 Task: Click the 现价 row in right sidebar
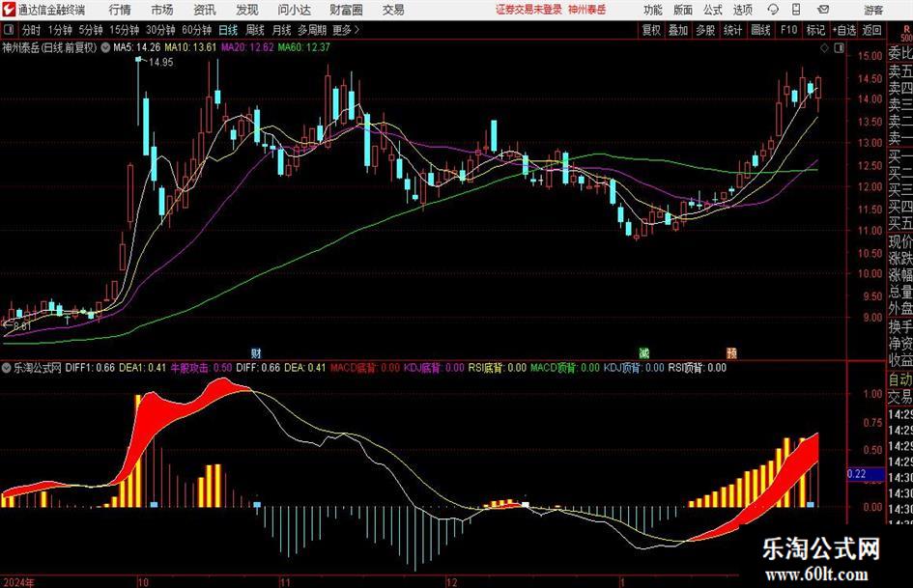click(x=900, y=241)
